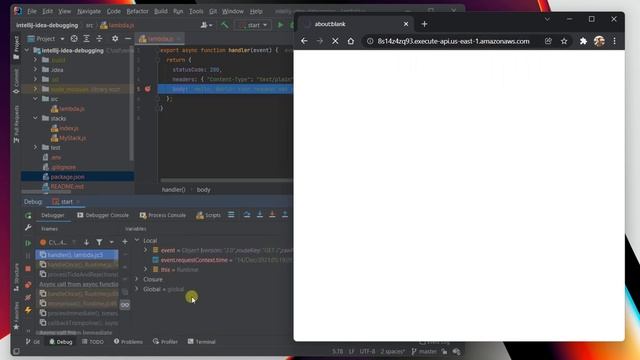Click Filter frames funnel icon
The width and height of the screenshot is (640, 360).
(99, 242)
